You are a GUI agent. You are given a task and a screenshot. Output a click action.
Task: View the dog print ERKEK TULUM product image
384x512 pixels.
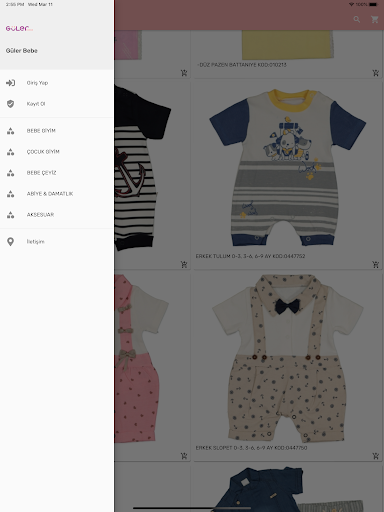click(x=288, y=168)
